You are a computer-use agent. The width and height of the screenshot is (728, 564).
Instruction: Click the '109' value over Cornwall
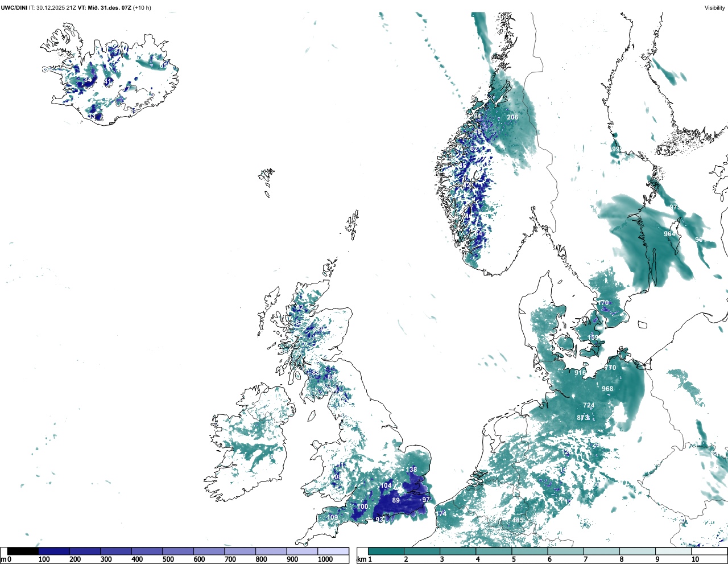point(332,518)
